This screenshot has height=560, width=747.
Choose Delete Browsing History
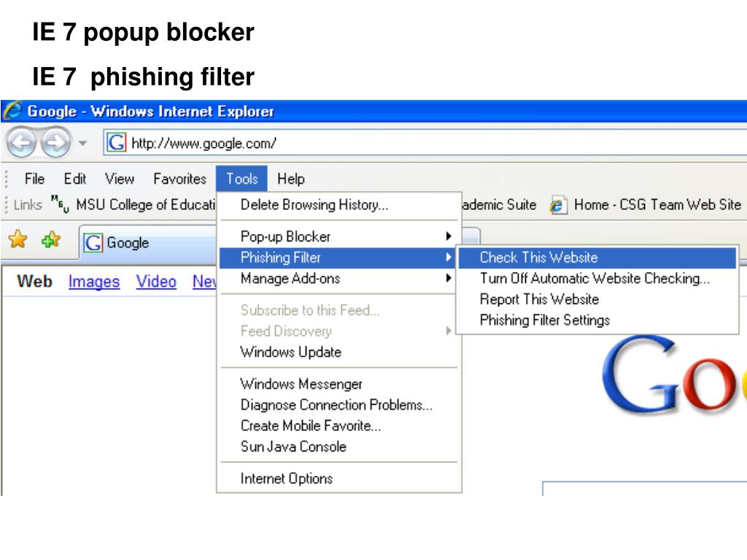[x=338, y=205]
